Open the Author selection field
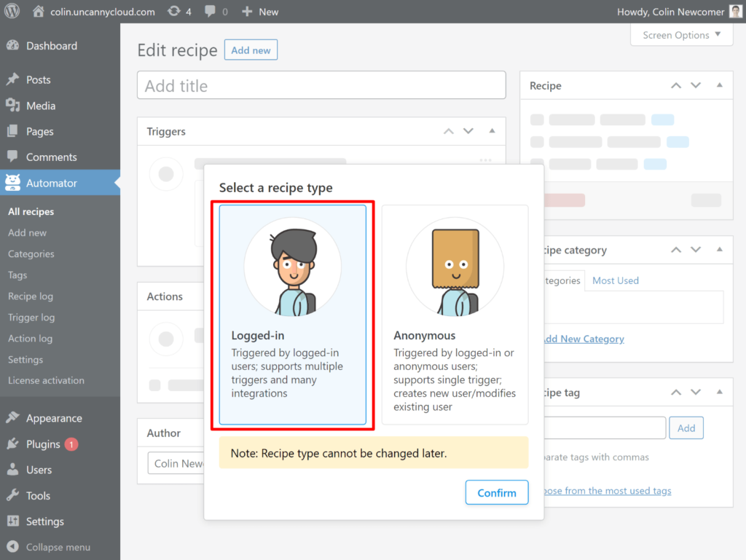746x560 pixels. click(x=176, y=463)
